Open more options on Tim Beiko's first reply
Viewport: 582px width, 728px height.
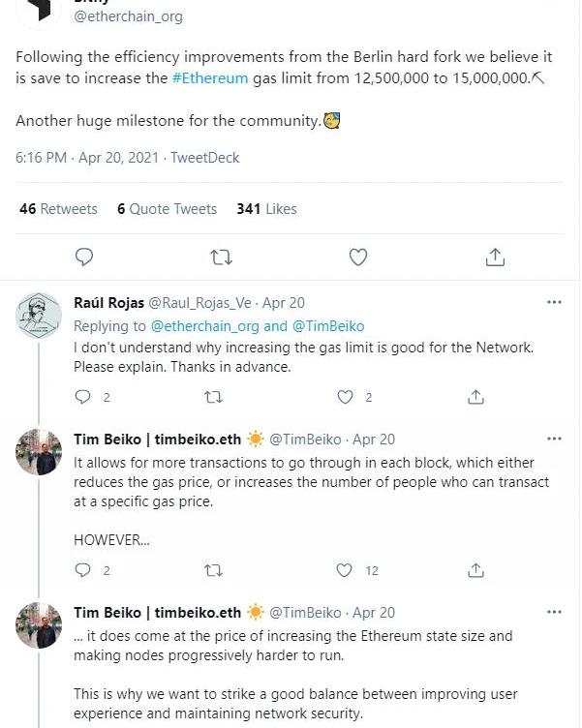point(554,439)
